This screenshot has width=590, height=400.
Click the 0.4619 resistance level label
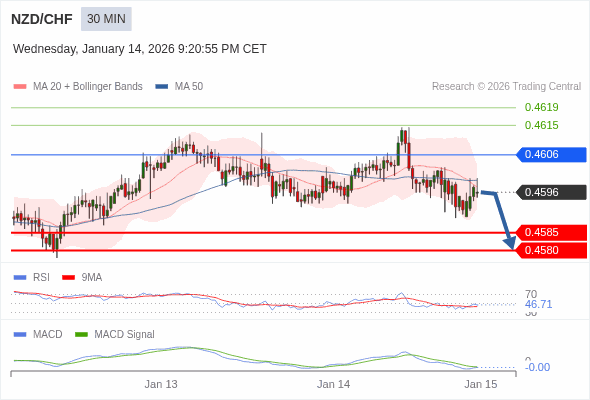click(541, 107)
